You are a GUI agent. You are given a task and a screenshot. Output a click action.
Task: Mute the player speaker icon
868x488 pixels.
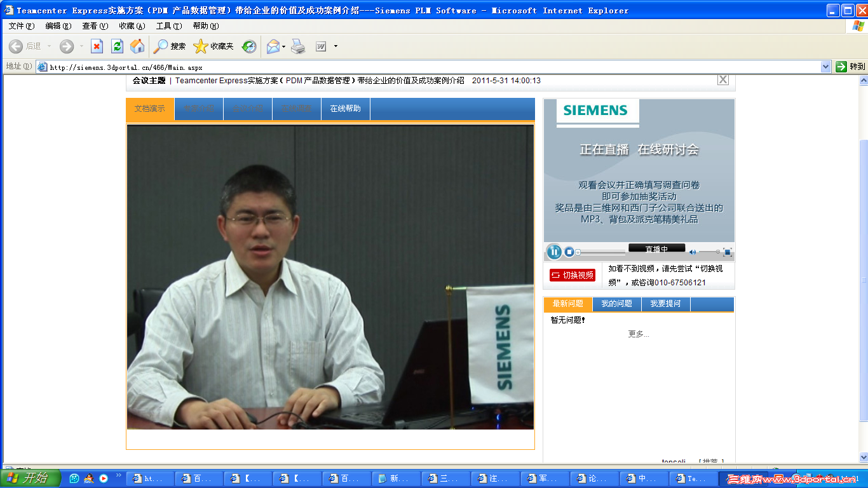[693, 252]
